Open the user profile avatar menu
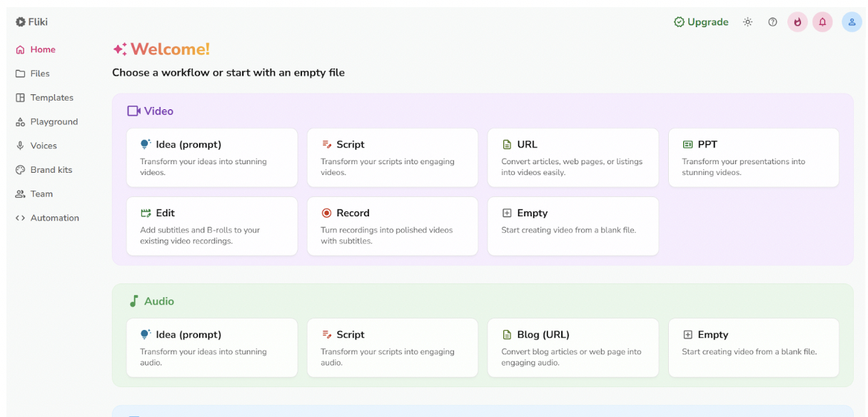 852,22
